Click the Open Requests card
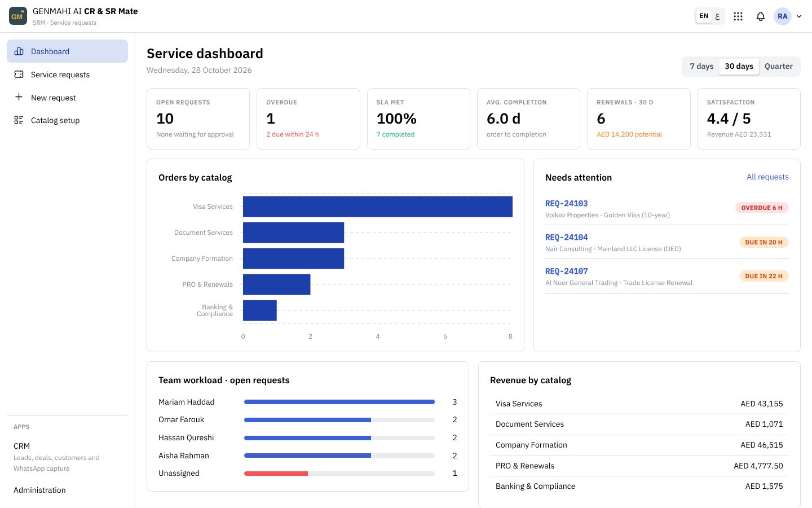Viewport: 812px width, 508px height. [x=198, y=119]
